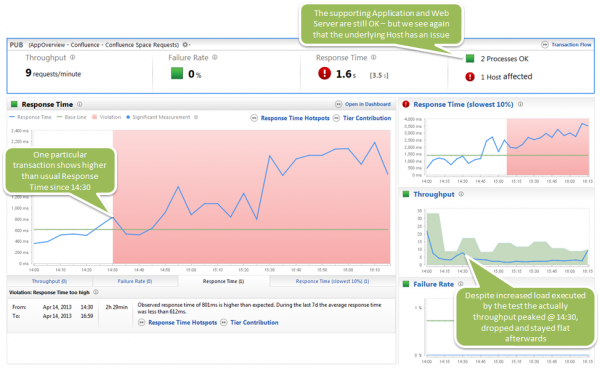The image size is (600, 369).
Task: Switch to the Throughput (0) tab
Action: (x=49, y=281)
